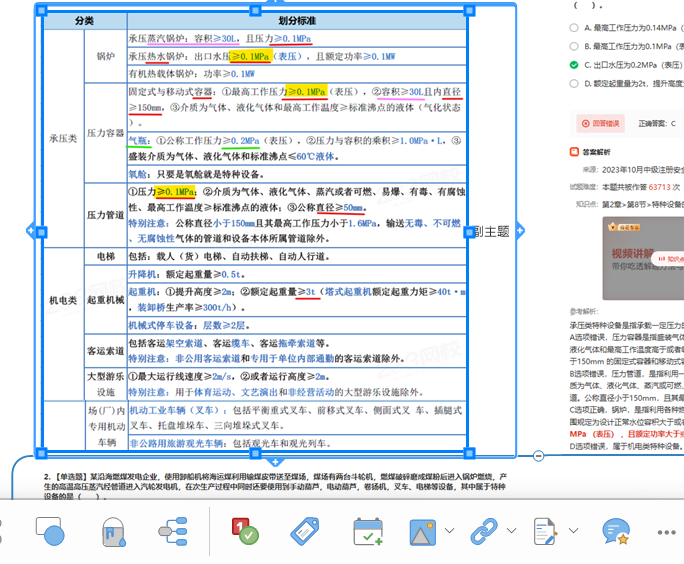684x564 pixels.
Task: Click the 锅炉 cell in the table
Action: (x=106, y=56)
